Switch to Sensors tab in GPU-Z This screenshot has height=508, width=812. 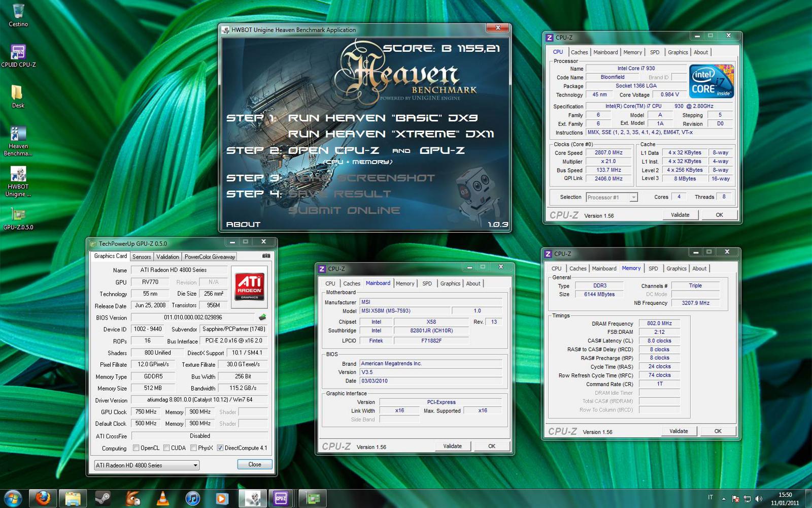[142, 257]
